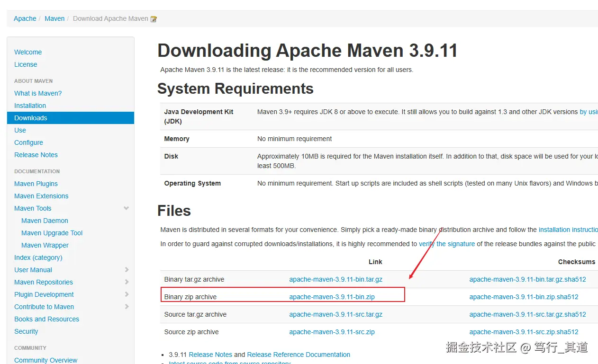Click the Source zip archive label
This screenshot has width=598, height=364.
pos(191,332)
